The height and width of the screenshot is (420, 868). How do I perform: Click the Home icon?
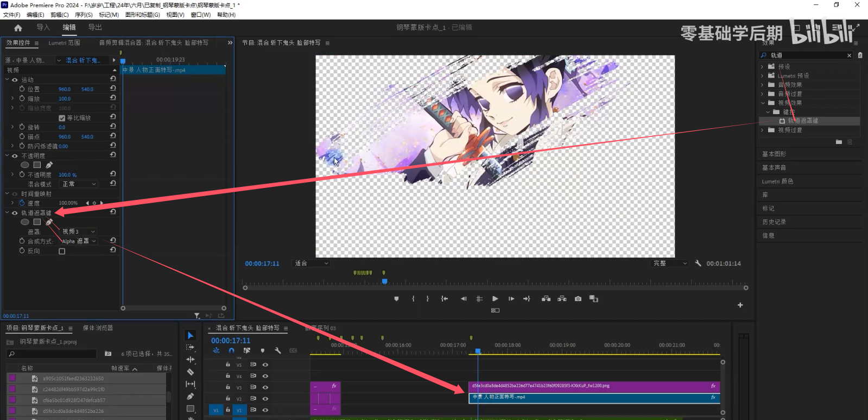click(x=18, y=28)
